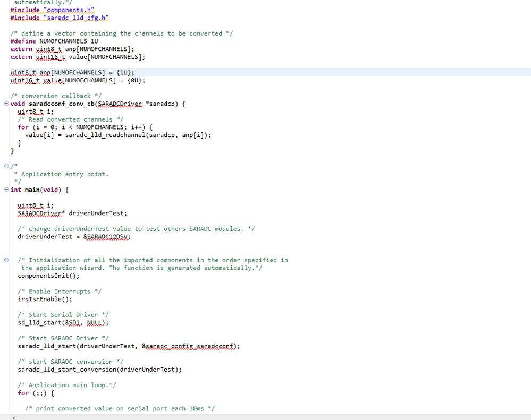
Task: Click the saradc_lld_readchannel call line
Action: click(118, 135)
